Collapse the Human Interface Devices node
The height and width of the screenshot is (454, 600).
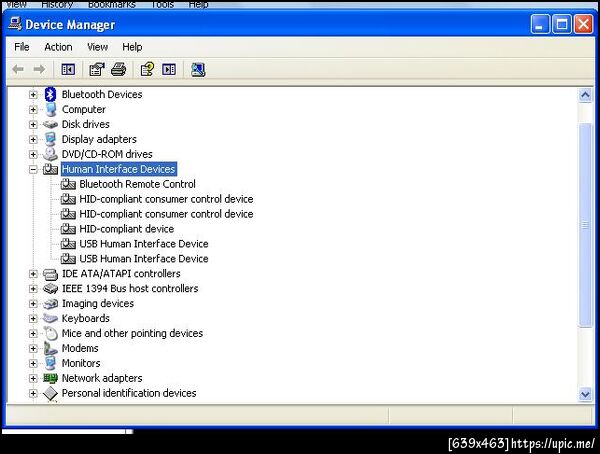click(33, 169)
